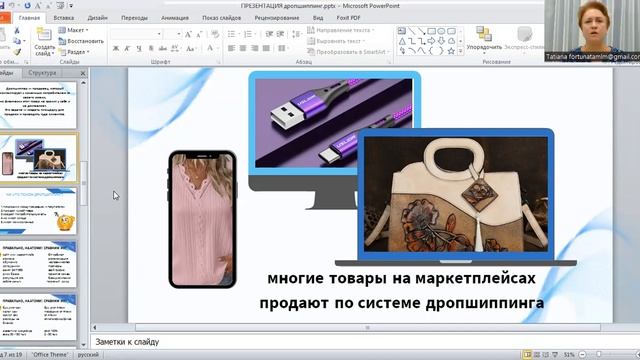The image size is (640, 360).
Task: Toggle italic К formatting
Action: pyautogui.click(x=127, y=49)
